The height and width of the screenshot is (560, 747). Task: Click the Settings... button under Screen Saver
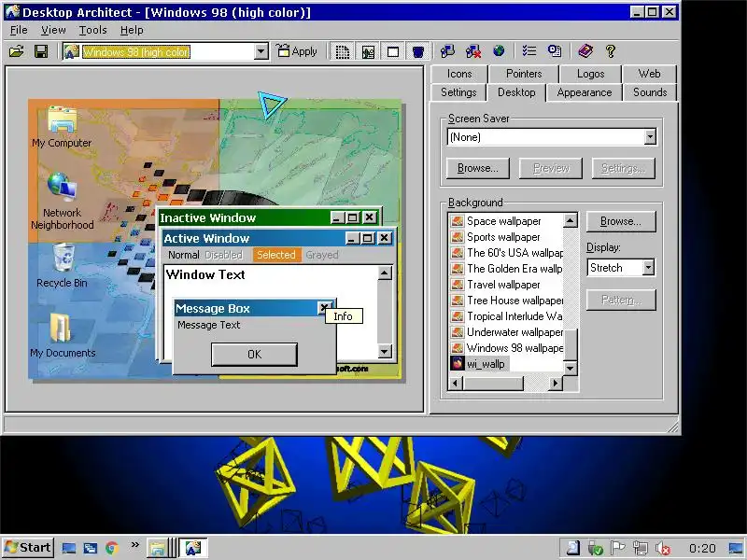[623, 168]
